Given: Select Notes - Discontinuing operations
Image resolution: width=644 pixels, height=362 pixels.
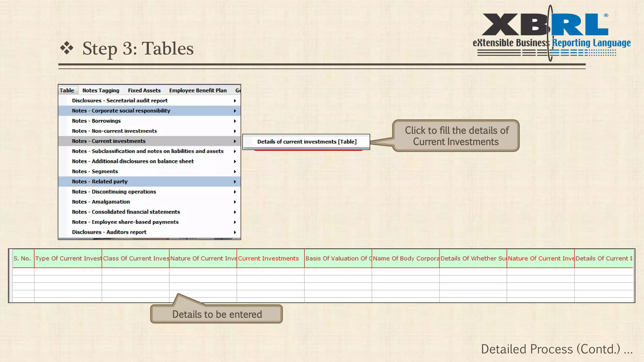Looking at the screenshot, I should pyautogui.click(x=149, y=192).
